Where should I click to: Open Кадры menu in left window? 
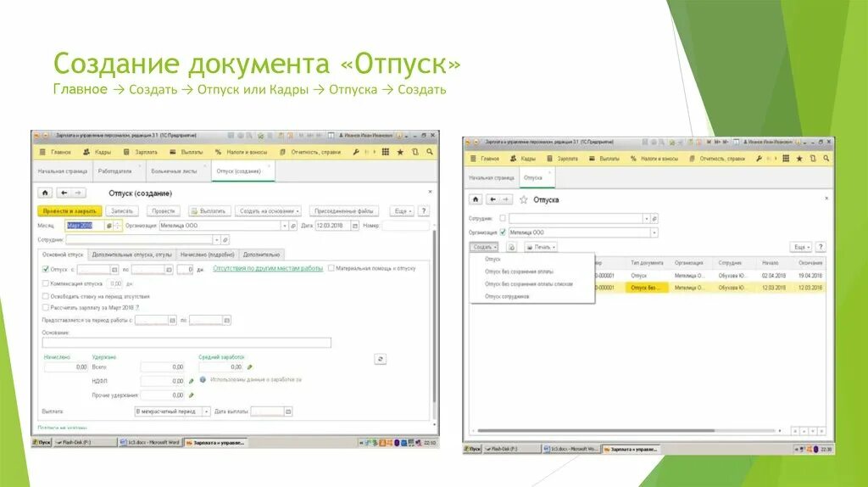pyautogui.click(x=97, y=152)
